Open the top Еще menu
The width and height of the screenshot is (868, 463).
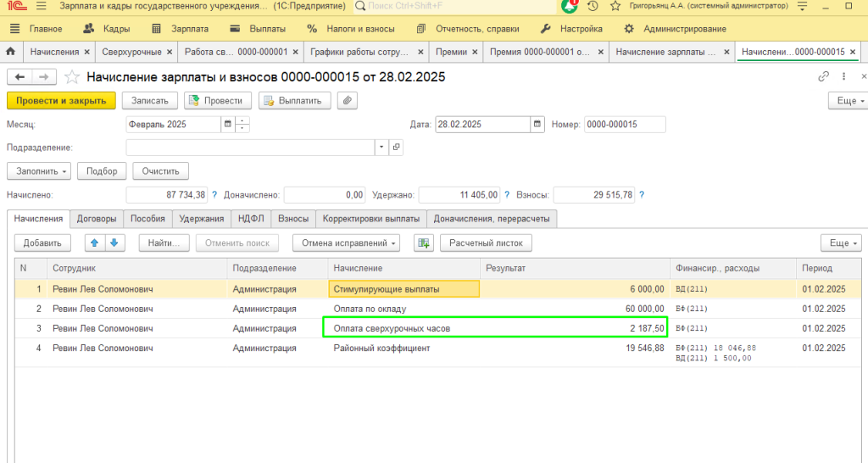coord(847,101)
